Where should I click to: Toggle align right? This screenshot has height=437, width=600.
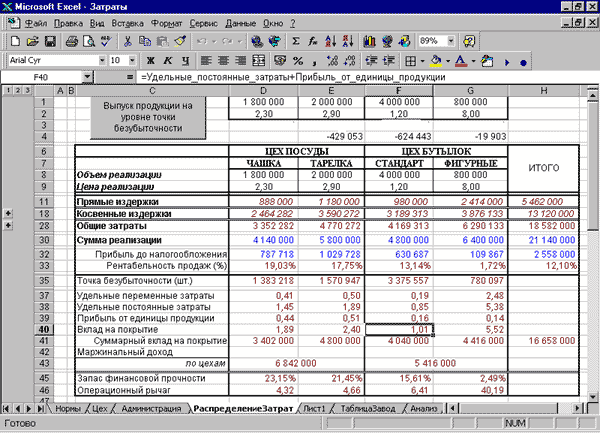tap(241, 61)
